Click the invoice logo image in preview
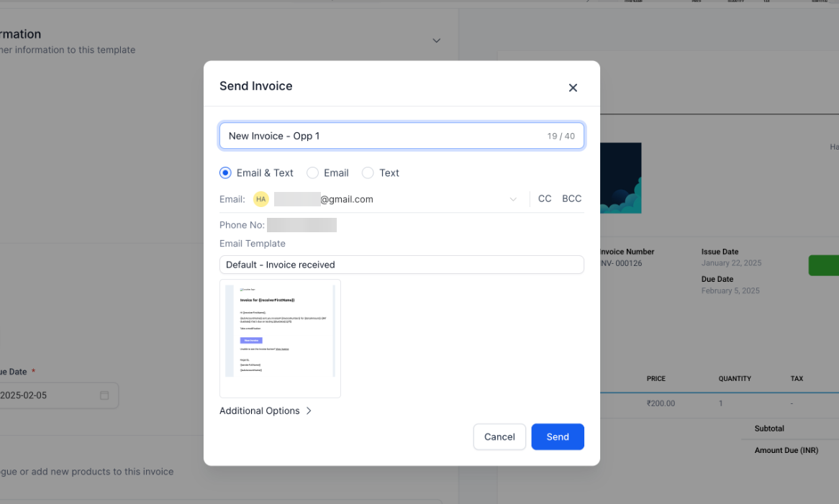839x504 pixels. [x=621, y=178]
